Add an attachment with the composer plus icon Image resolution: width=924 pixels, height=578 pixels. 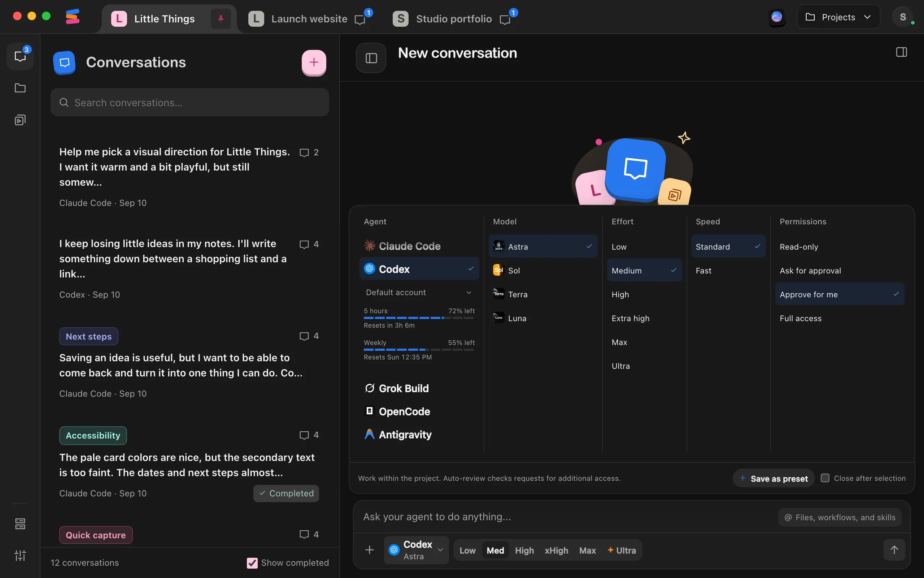[x=370, y=550]
